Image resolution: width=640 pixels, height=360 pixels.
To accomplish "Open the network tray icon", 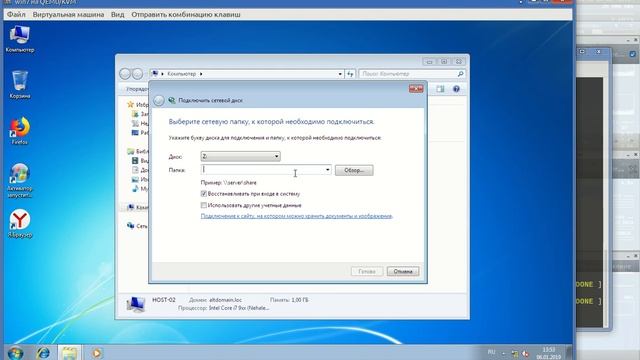I will [x=515, y=354].
